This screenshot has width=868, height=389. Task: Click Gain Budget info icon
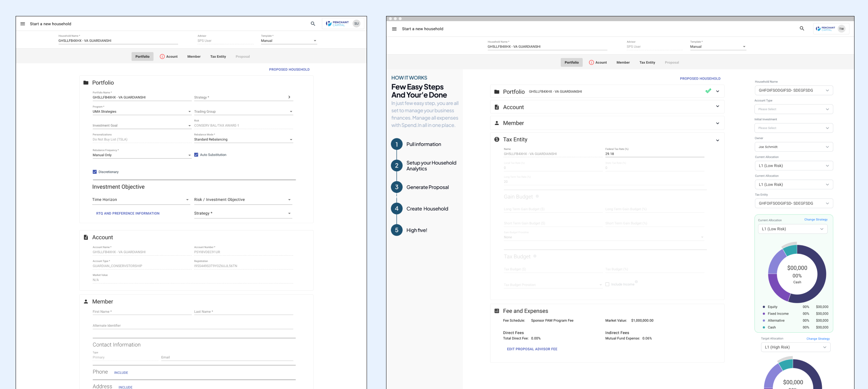click(x=537, y=196)
